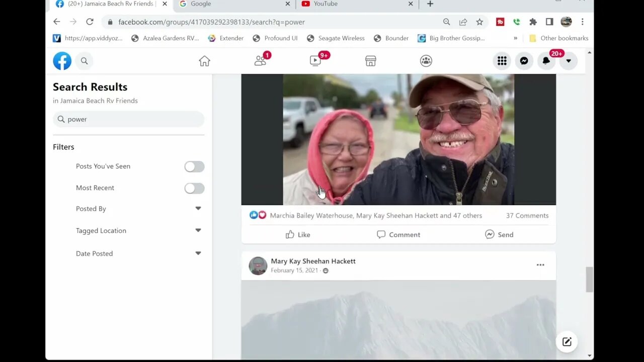Open the selfie photo of the couple
This screenshot has width=644, height=362.
click(398, 139)
